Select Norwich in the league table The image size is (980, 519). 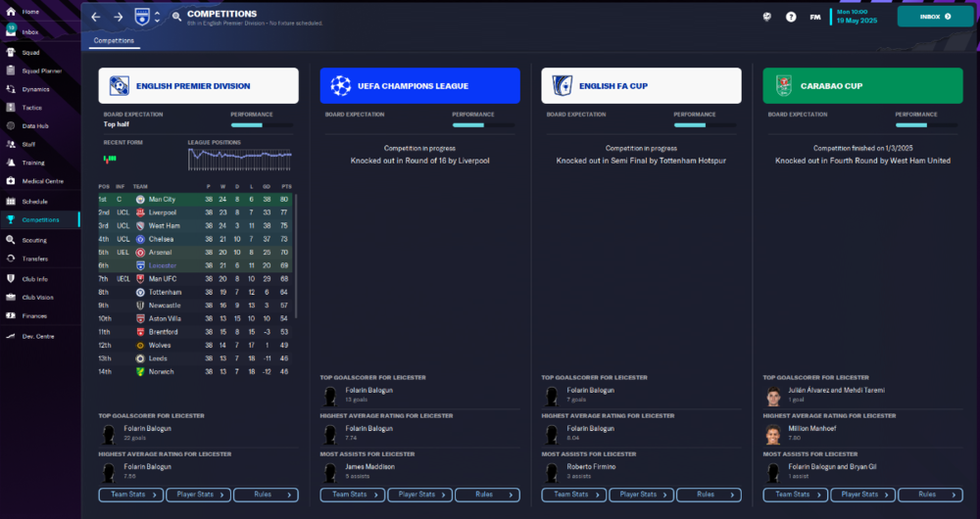pos(162,371)
